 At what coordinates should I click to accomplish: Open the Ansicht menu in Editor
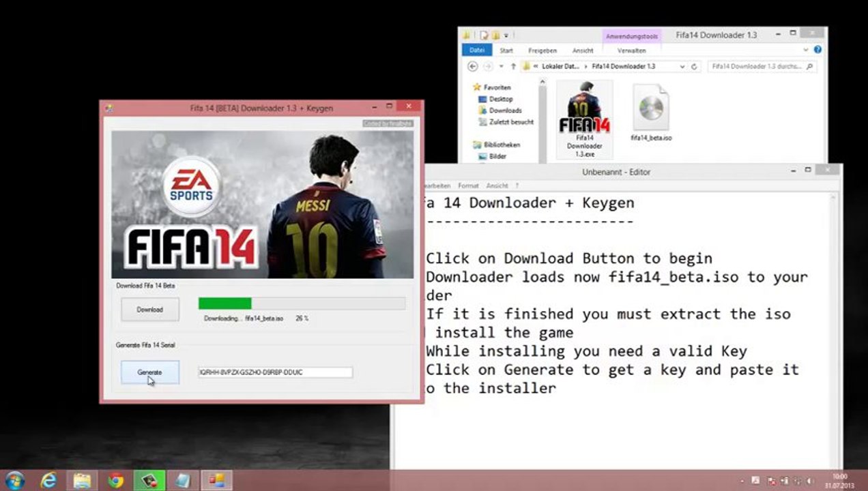point(497,185)
